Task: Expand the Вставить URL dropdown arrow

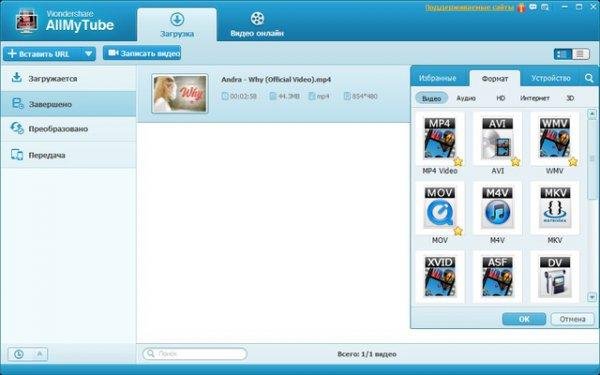Action: point(88,54)
